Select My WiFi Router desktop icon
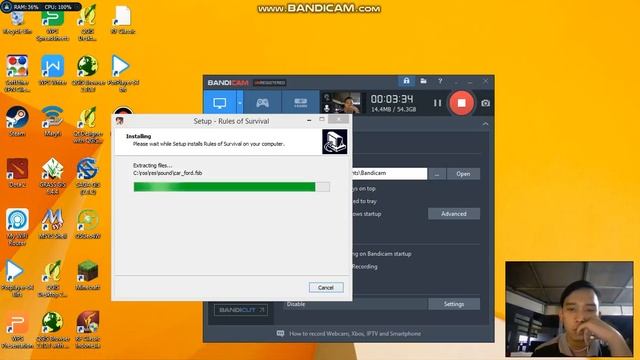640x360 pixels. (17, 227)
